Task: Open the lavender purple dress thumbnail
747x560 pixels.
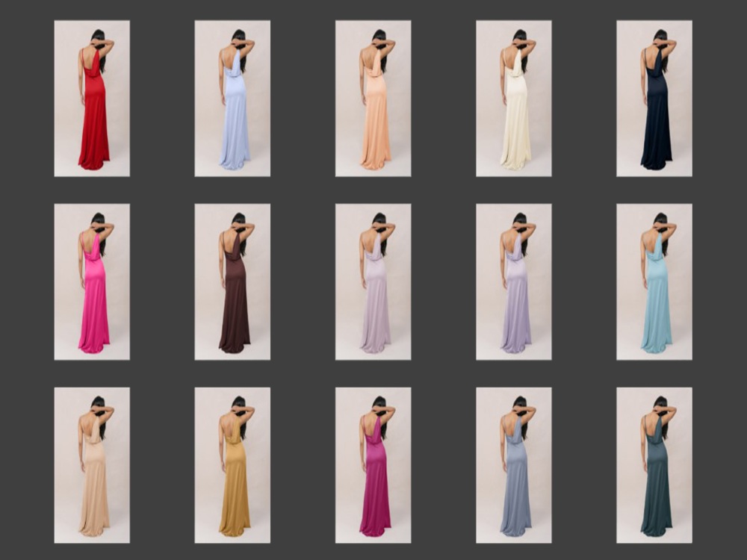Action: [514, 282]
